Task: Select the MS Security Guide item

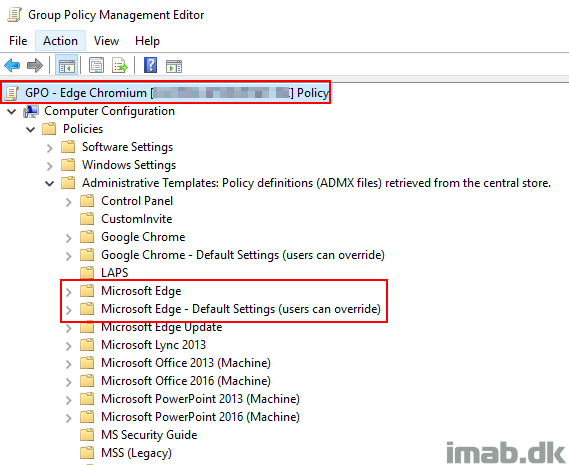Action: (149, 435)
